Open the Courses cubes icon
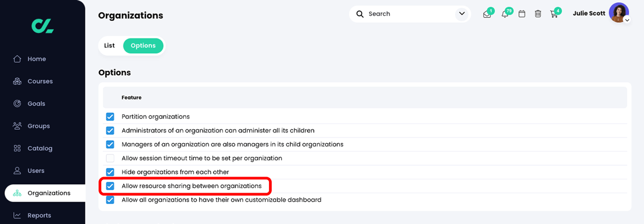The width and height of the screenshot is (644, 224). (x=17, y=81)
